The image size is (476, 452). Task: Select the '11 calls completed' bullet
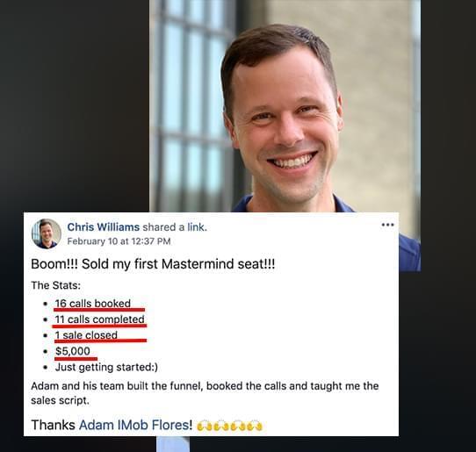pyautogui.click(x=99, y=319)
